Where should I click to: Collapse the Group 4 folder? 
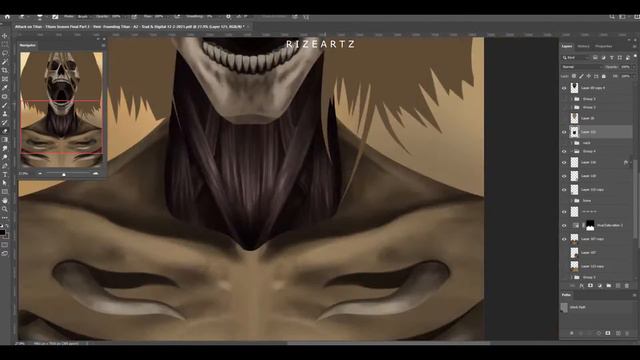(x=572, y=151)
